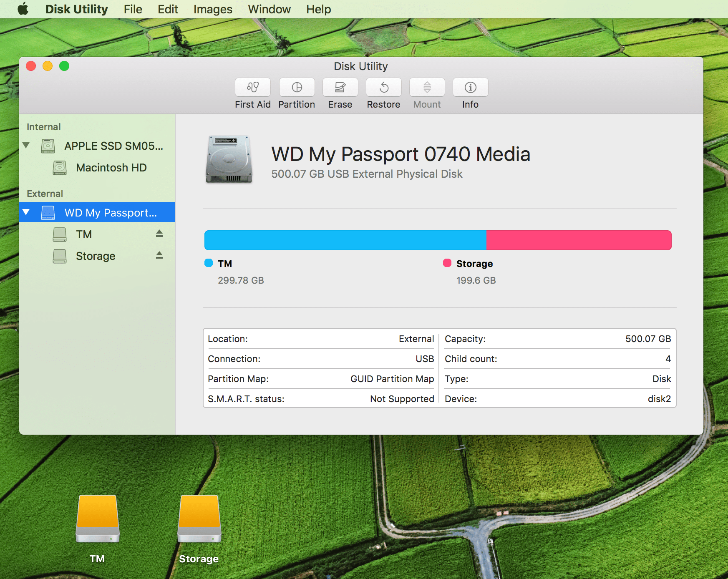Eject the TM volume in sidebar
The height and width of the screenshot is (579, 728).
(159, 234)
